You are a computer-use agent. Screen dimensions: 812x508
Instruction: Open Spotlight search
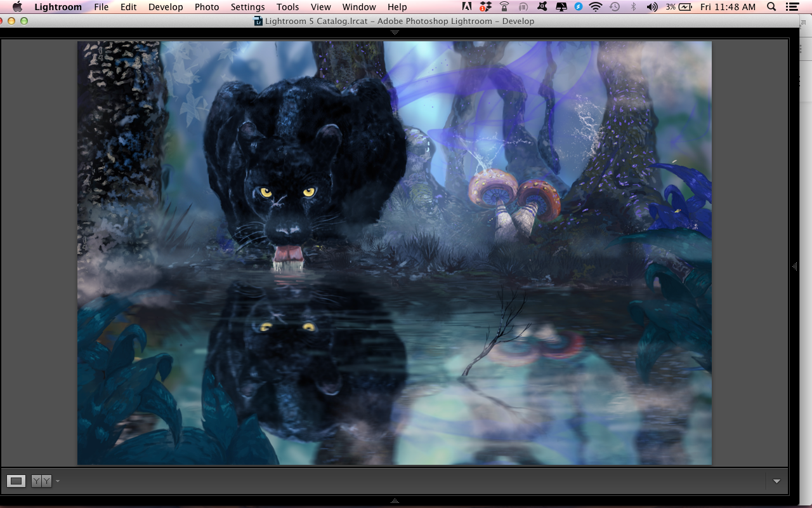click(x=771, y=7)
